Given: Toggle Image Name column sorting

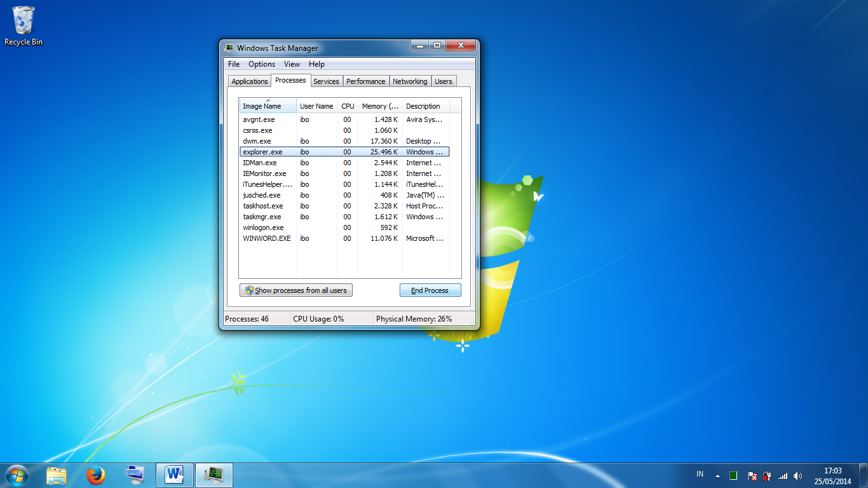Looking at the screenshot, I should coord(263,106).
